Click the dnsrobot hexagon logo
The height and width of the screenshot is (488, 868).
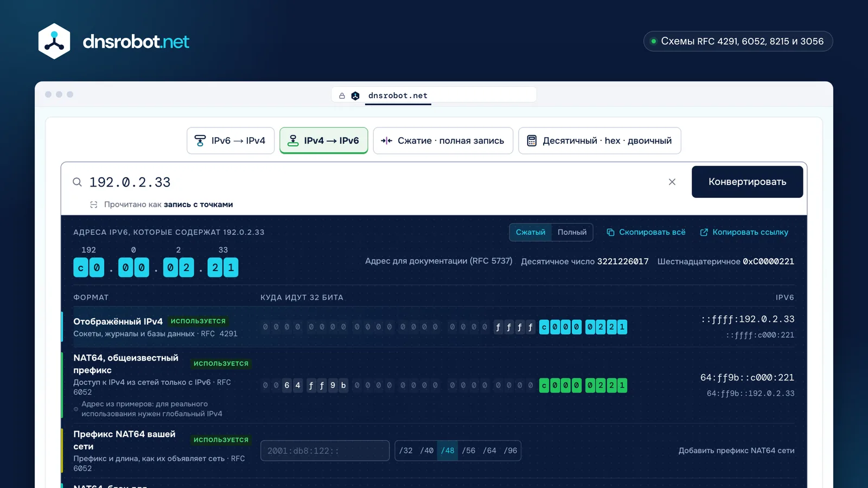pos(54,41)
